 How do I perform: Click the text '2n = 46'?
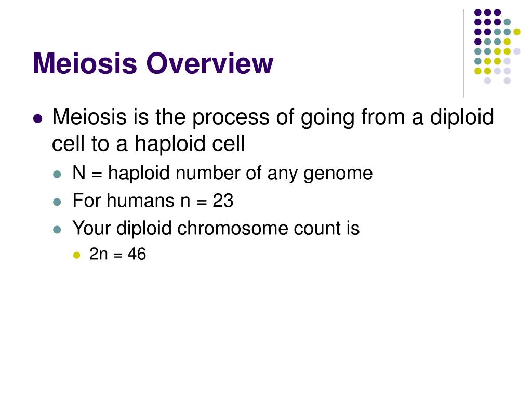pos(118,254)
